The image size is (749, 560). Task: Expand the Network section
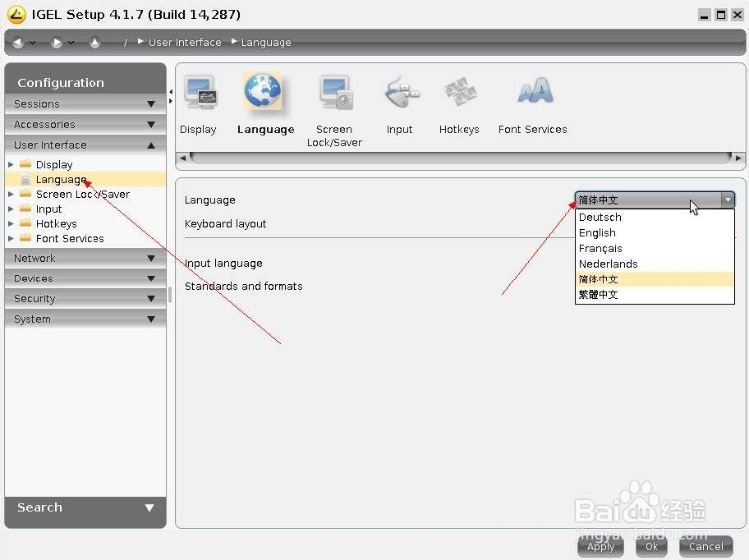point(85,258)
